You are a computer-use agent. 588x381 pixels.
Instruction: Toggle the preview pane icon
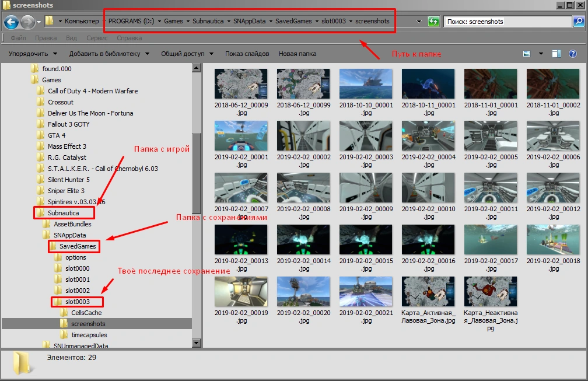pyautogui.click(x=556, y=54)
